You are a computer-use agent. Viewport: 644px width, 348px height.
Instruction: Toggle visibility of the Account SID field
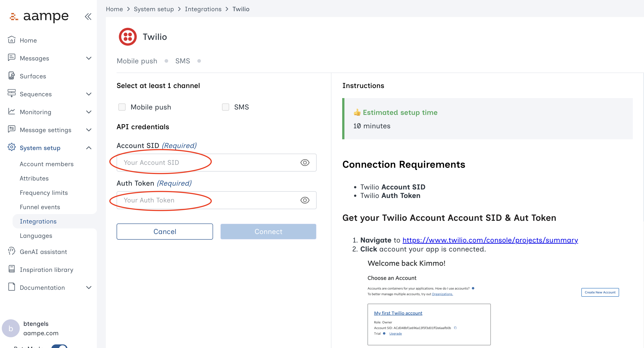point(305,163)
